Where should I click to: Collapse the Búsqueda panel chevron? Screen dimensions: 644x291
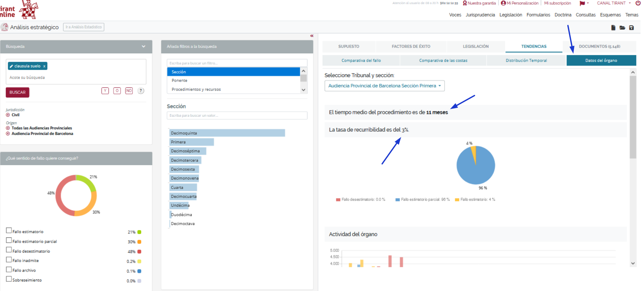[143, 47]
